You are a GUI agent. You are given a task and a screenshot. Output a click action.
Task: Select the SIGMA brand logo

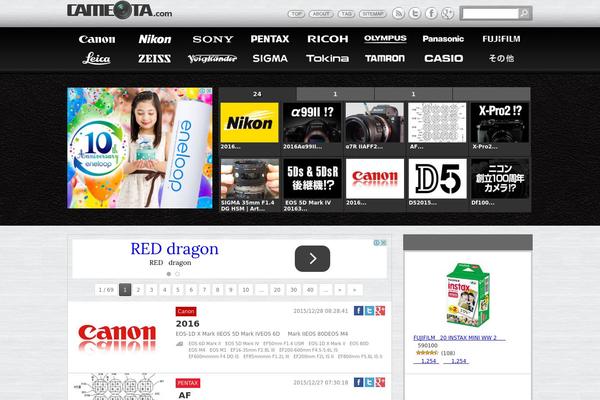270,59
